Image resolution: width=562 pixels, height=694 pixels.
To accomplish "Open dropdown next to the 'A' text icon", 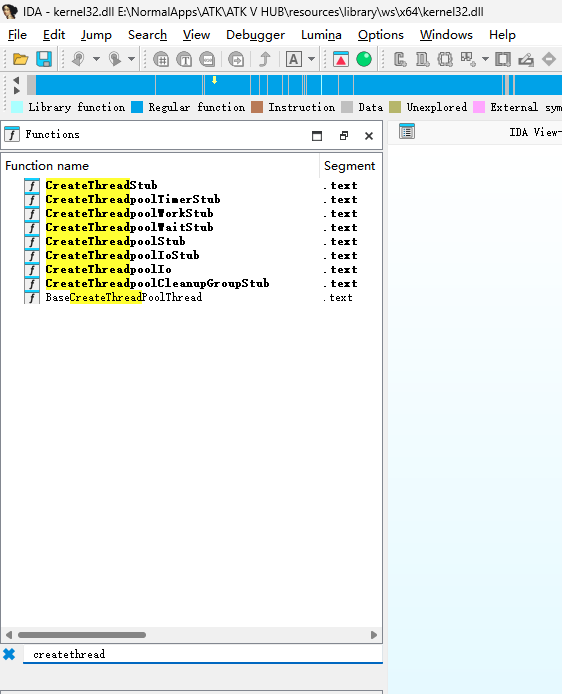I will (312, 59).
